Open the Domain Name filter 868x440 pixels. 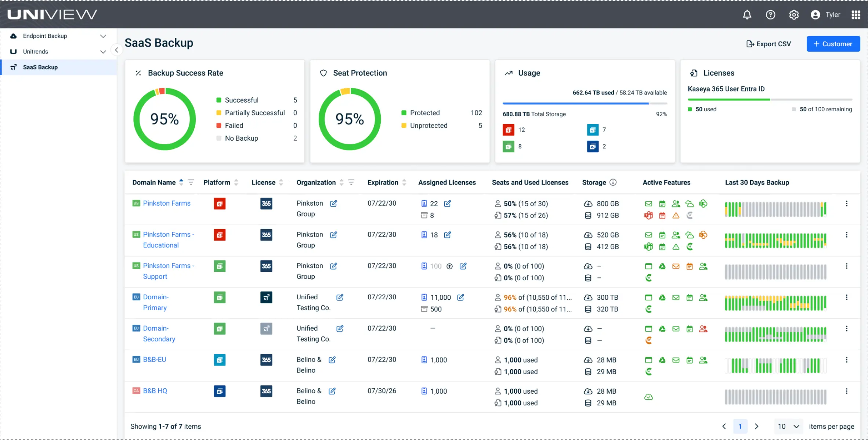point(191,182)
